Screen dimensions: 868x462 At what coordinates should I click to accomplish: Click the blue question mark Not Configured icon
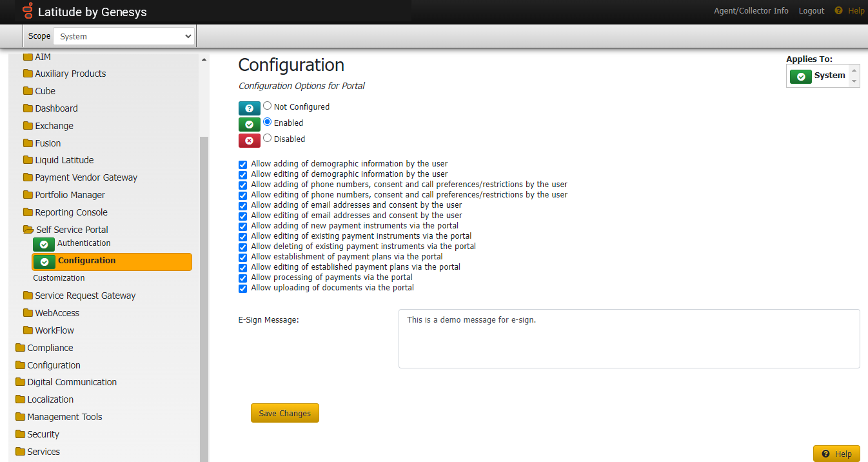pyautogui.click(x=249, y=108)
